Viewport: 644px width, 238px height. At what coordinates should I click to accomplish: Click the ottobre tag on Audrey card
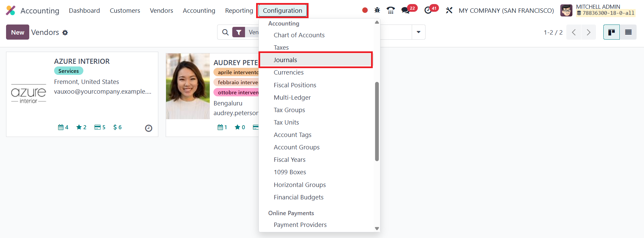(237, 92)
